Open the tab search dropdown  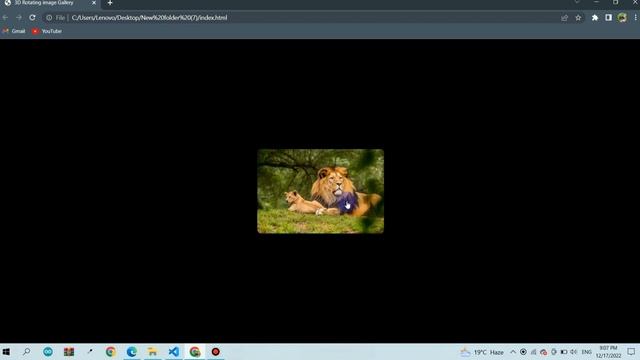click(577, 2)
